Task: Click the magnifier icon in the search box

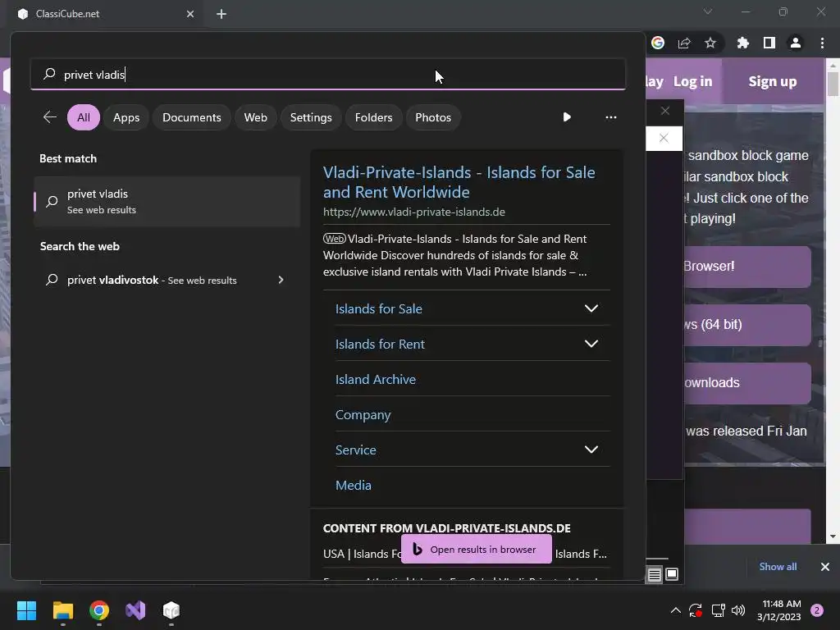Action: pos(49,74)
